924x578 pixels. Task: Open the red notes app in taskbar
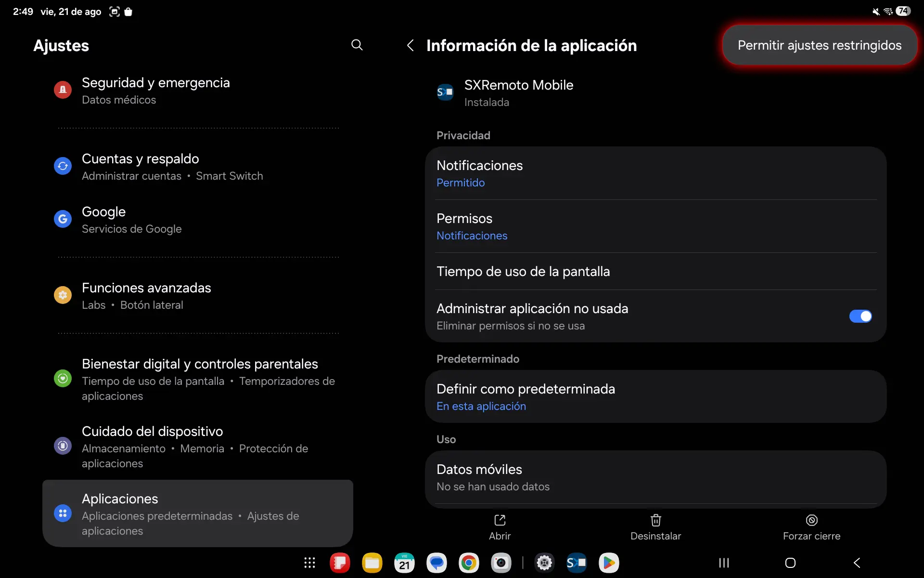click(340, 563)
